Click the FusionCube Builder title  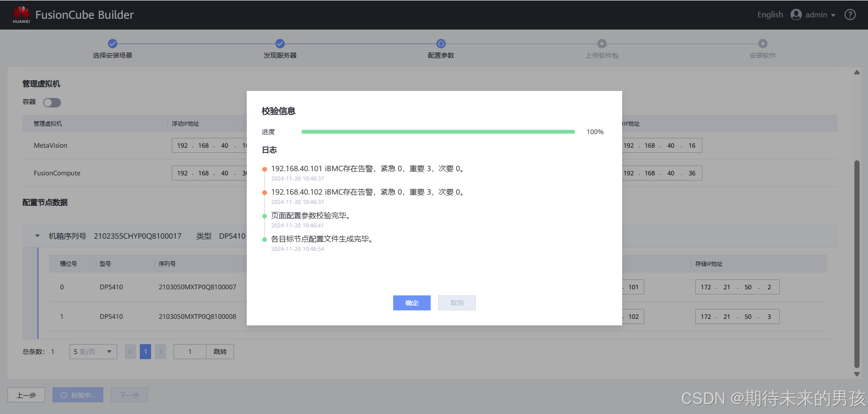pos(84,15)
